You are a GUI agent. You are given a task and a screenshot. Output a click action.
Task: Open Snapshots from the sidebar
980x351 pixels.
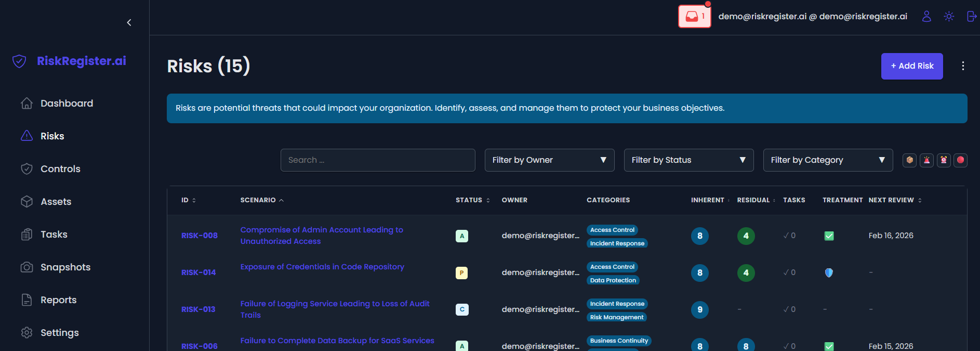click(x=65, y=267)
